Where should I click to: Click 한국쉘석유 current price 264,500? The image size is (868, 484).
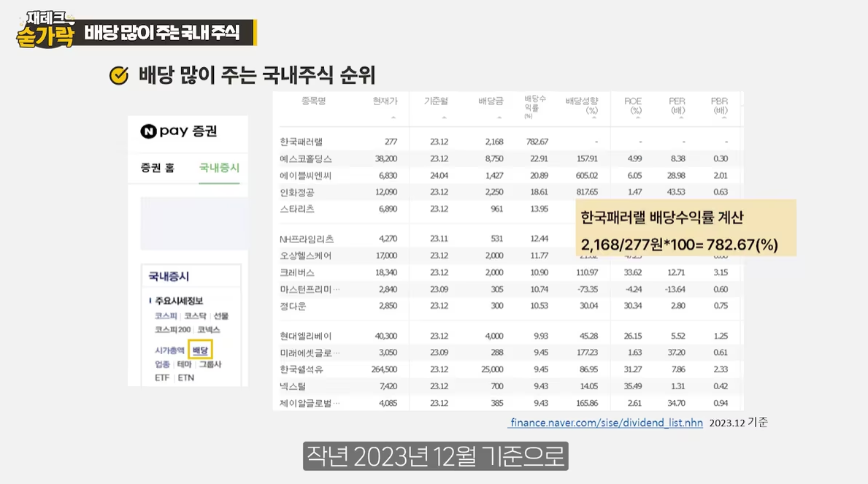[x=384, y=369]
